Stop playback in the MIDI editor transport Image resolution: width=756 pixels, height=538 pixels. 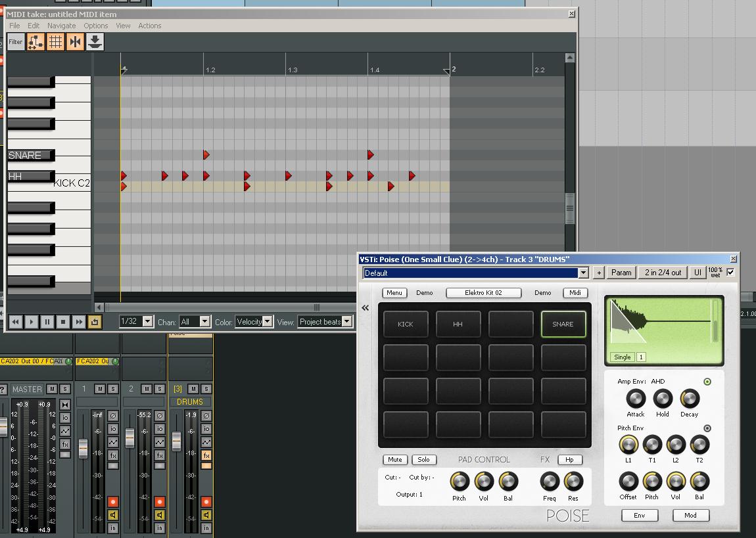coord(63,322)
